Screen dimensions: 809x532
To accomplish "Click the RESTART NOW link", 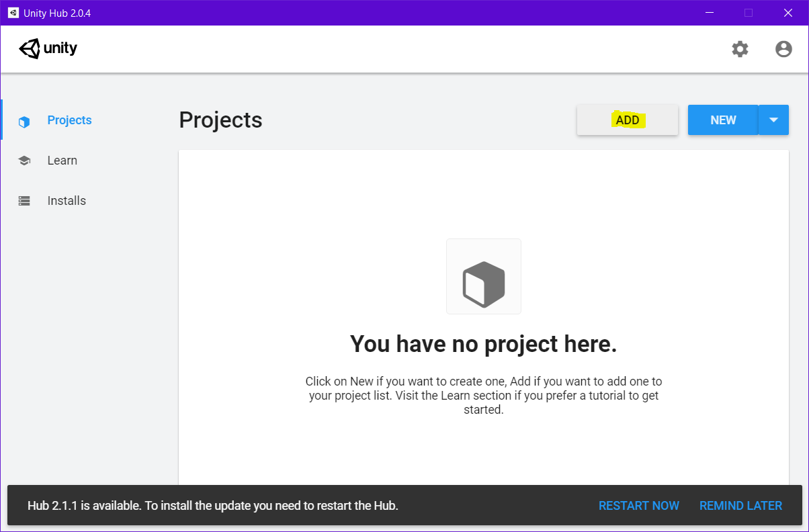I will tap(638, 505).
